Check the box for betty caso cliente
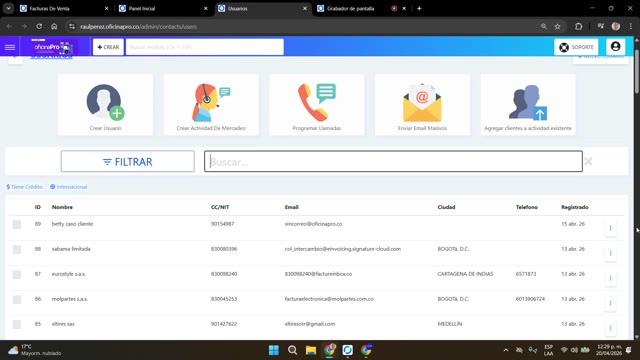Image resolution: width=640 pixels, height=360 pixels. coord(17,224)
